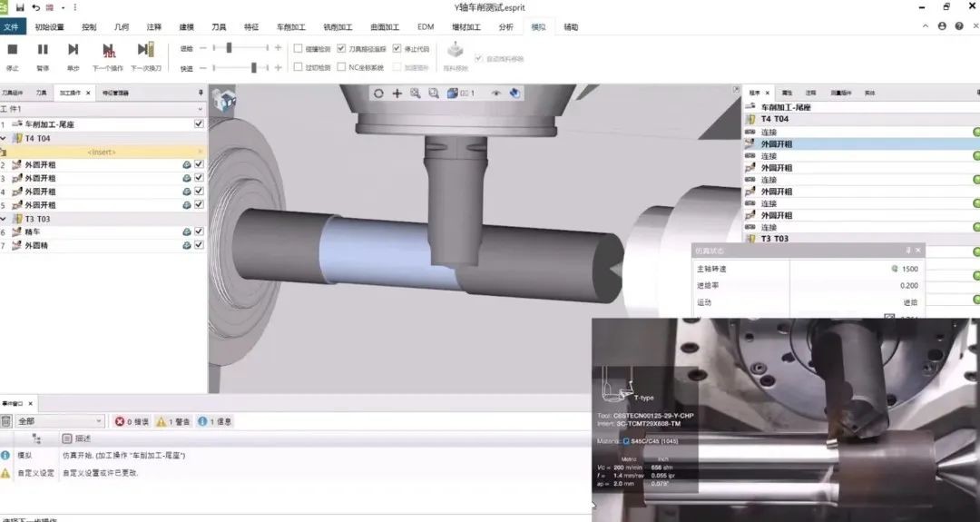Collapse the T4 T04 tool group
This screenshot has height=522, width=980.
(x=5, y=138)
